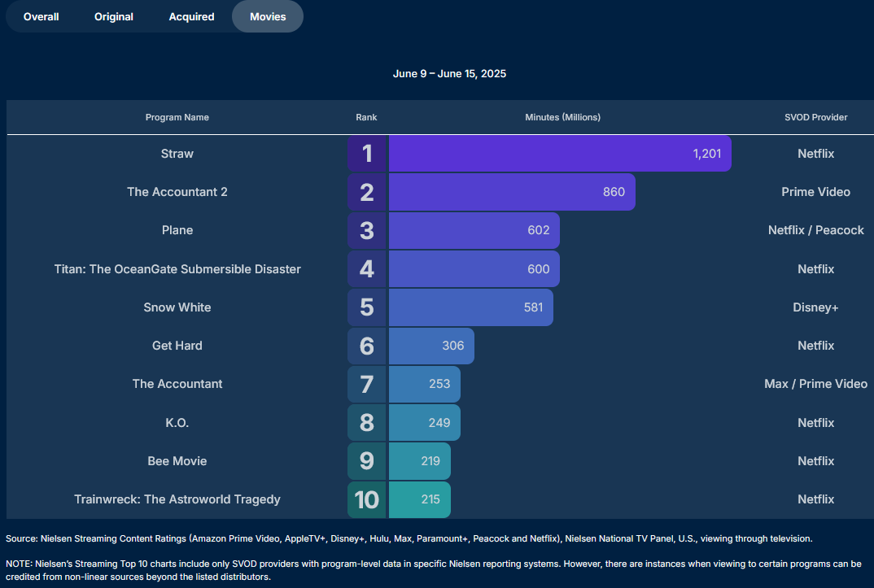Click the Program Name column header
This screenshot has height=588, width=874.
(177, 117)
